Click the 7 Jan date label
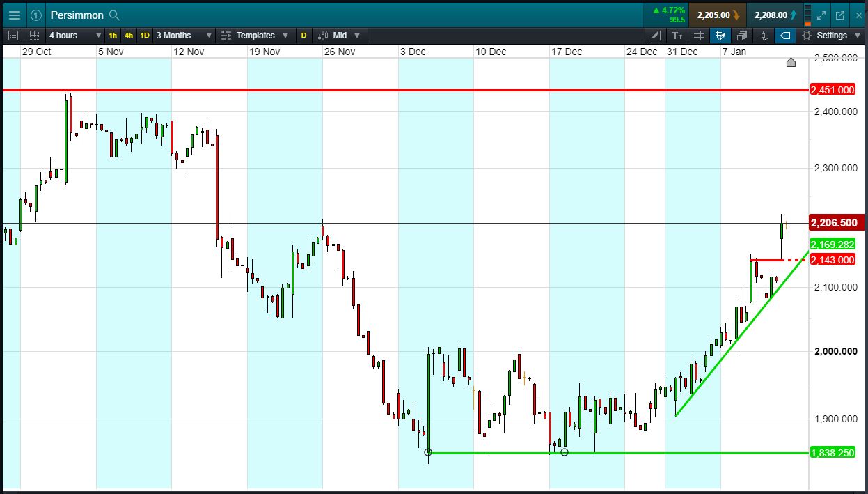Image resolution: width=868 pixels, height=494 pixels. click(734, 52)
